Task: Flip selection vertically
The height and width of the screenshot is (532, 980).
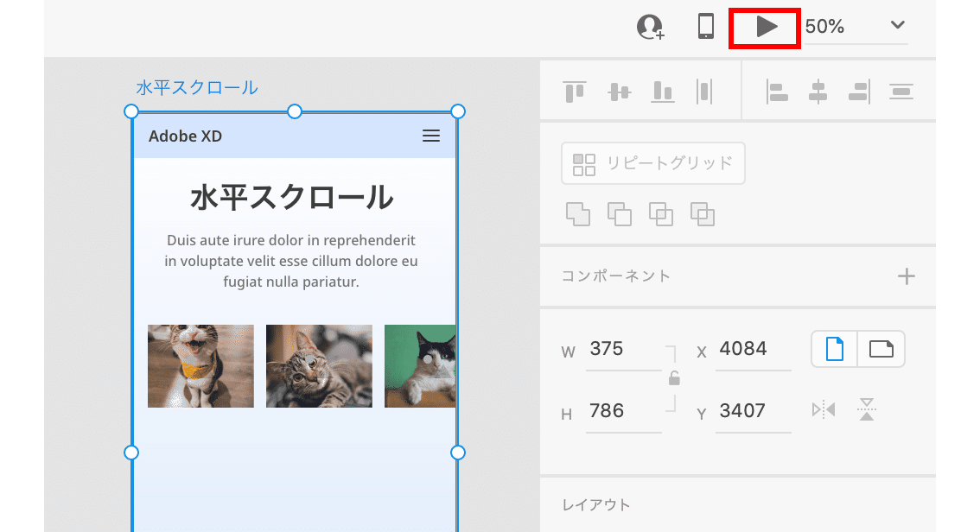Action: click(866, 409)
